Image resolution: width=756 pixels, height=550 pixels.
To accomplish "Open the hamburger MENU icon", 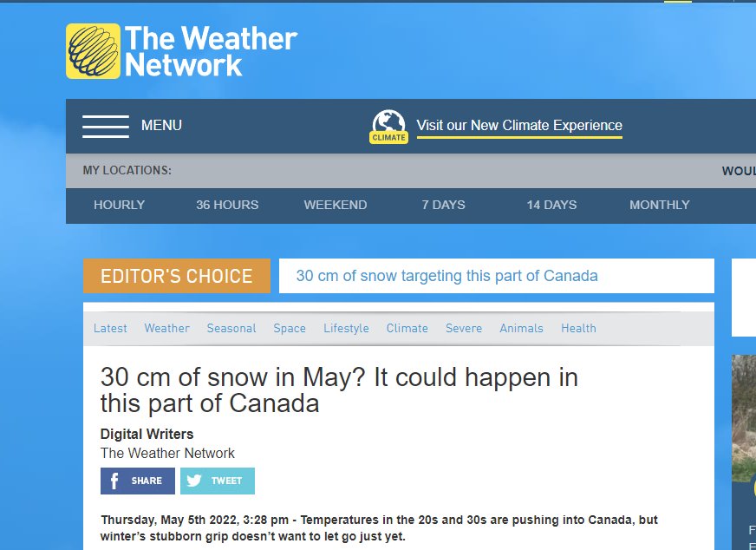I will click(x=106, y=127).
